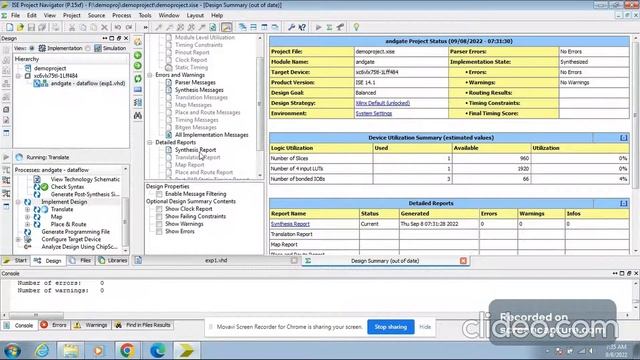Click the console horizontal scrollbar

pyautogui.click(x=36, y=315)
